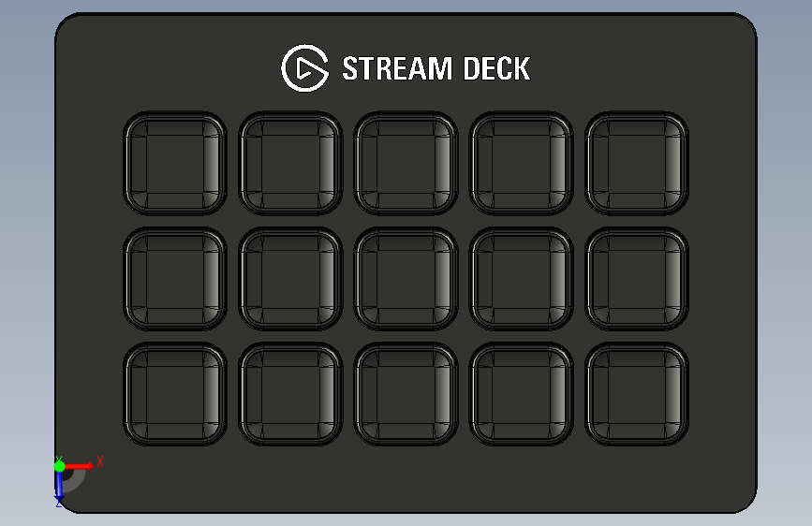Select the center key of the deck
The width and height of the screenshot is (812, 526).
406,279
